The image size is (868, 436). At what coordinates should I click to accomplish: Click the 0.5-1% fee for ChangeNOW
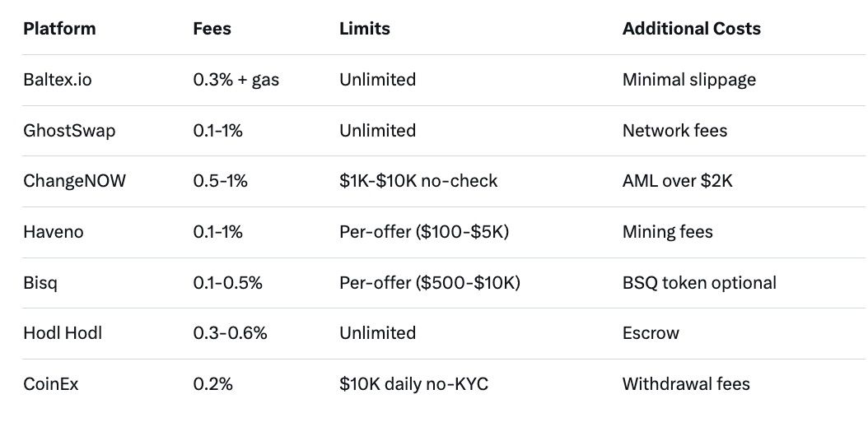coord(220,181)
